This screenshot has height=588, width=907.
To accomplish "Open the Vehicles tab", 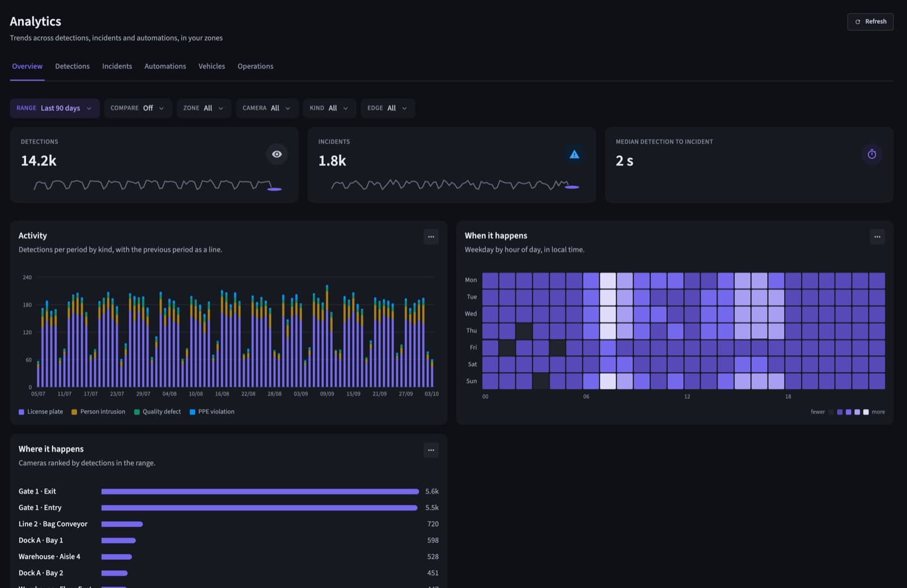I will (x=211, y=66).
